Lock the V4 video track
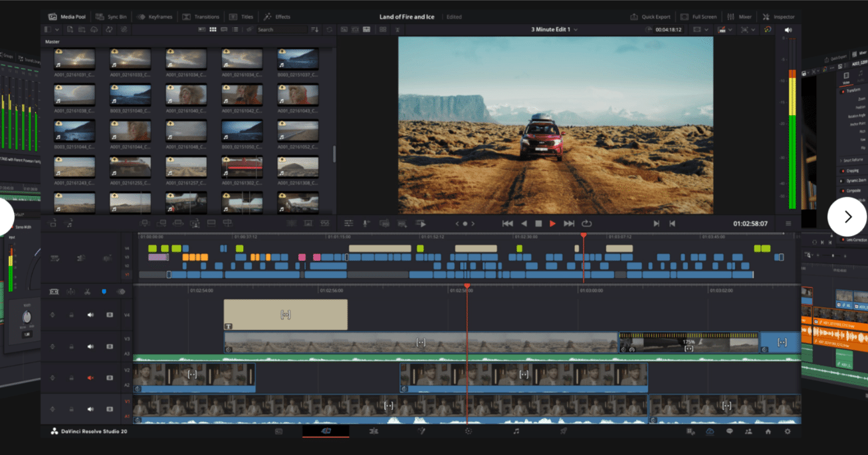868x455 pixels. (x=72, y=315)
